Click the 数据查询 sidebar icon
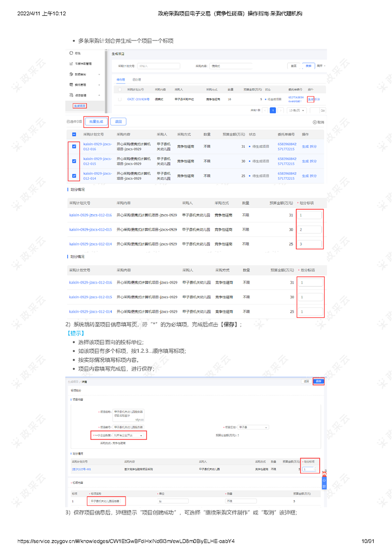 [x=72, y=74]
